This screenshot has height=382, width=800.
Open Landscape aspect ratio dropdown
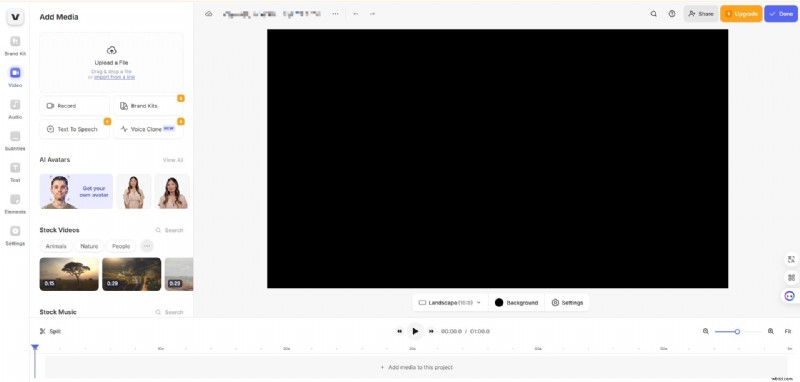click(x=450, y=303)
